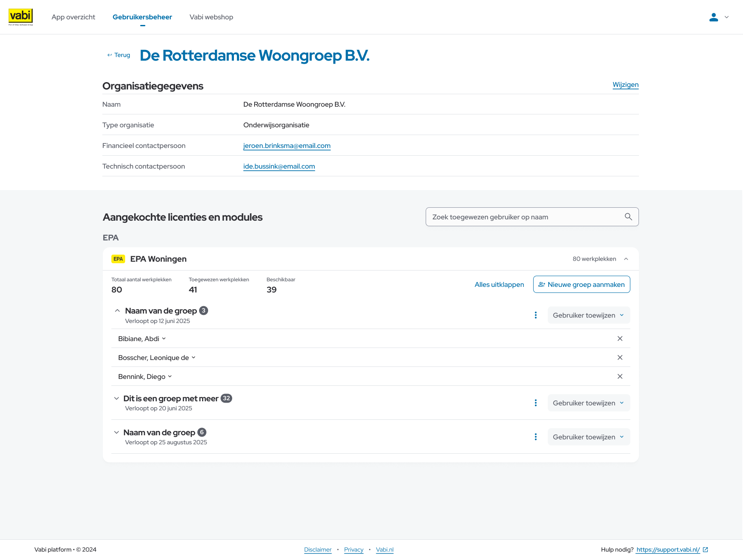
Task: Click the Vabi logo
Action: click(x=21, y=17)
